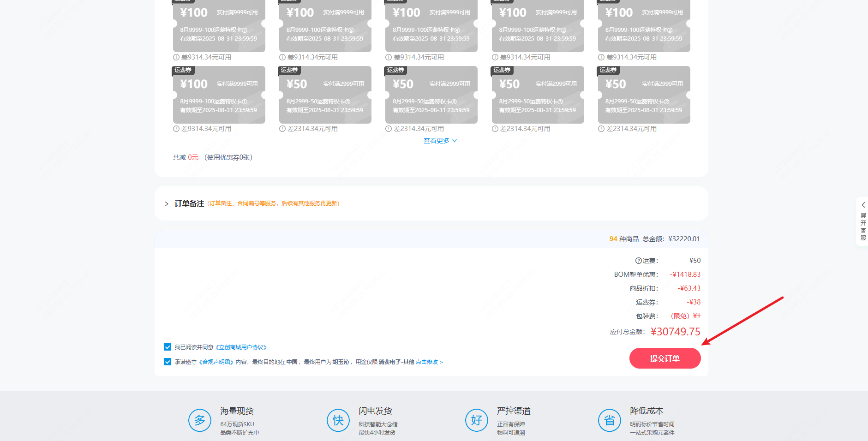This screenshot has height=441, width=868.
Task: Click 点击修改 to edit end-use info
Action: pyautogui.click(x=429, y=362)
